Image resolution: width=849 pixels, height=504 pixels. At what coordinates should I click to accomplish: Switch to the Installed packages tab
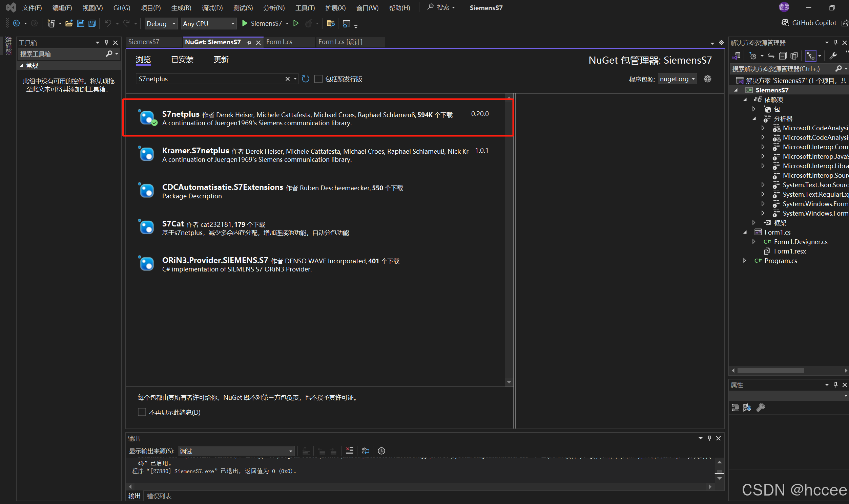point(182,60)
